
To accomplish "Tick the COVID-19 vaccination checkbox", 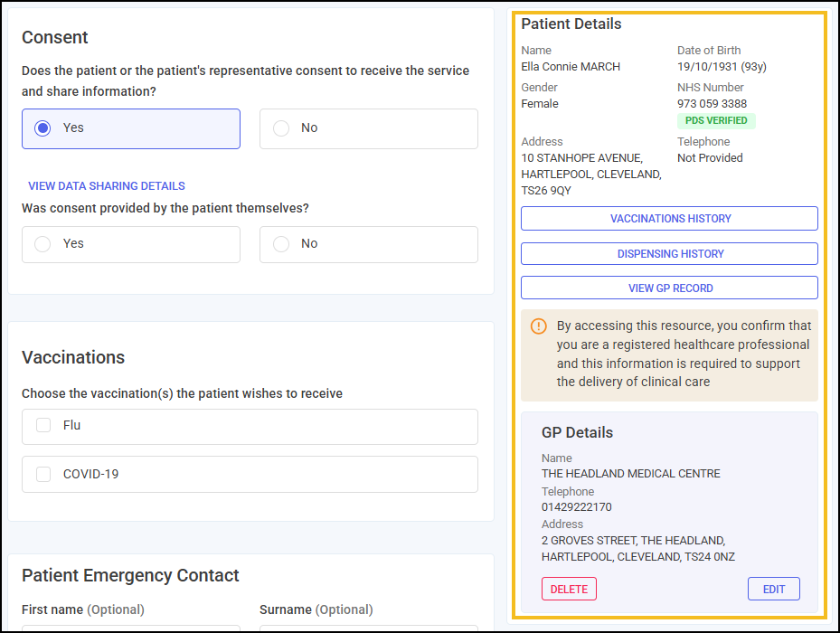I will tap(43, 474).
